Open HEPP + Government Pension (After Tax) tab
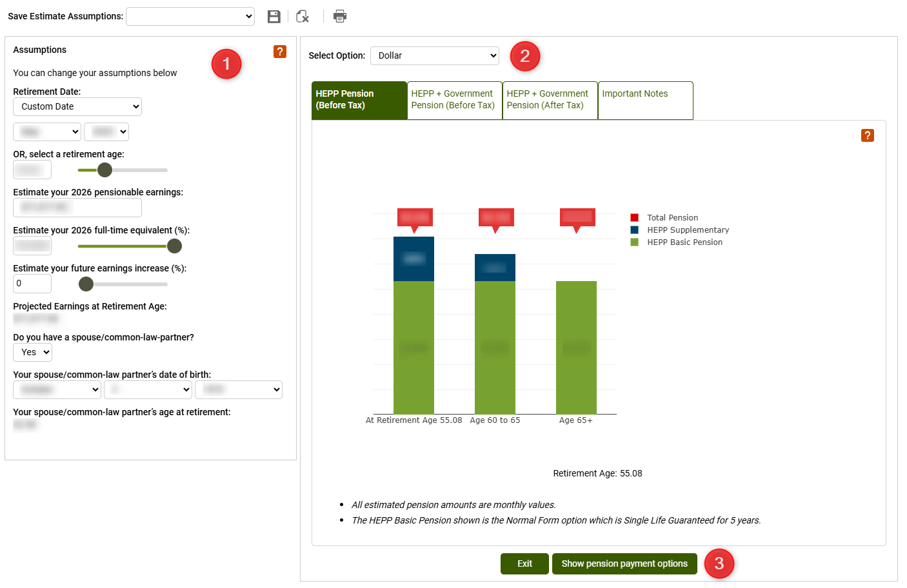Screen dimensions: 907x588 (x=550, y=100)
